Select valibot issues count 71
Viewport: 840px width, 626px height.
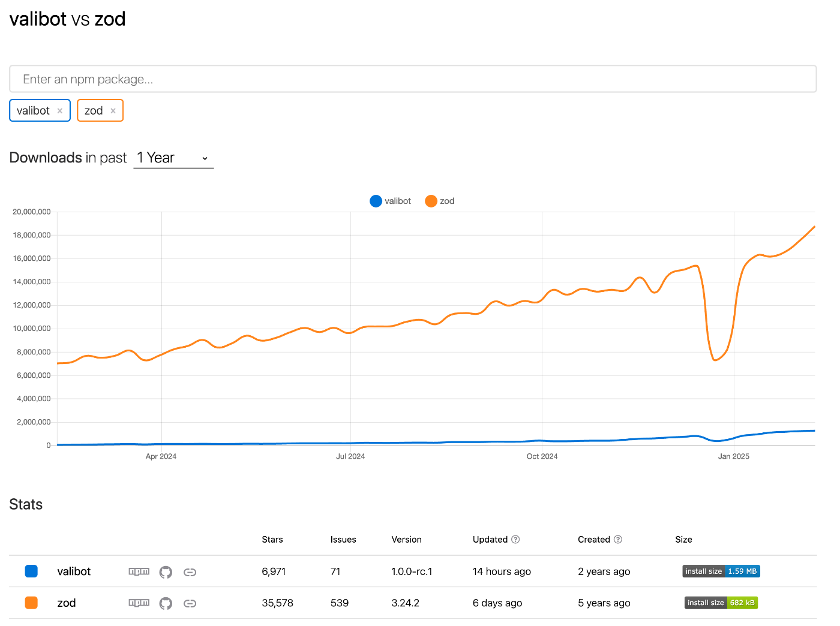(335, 571)
